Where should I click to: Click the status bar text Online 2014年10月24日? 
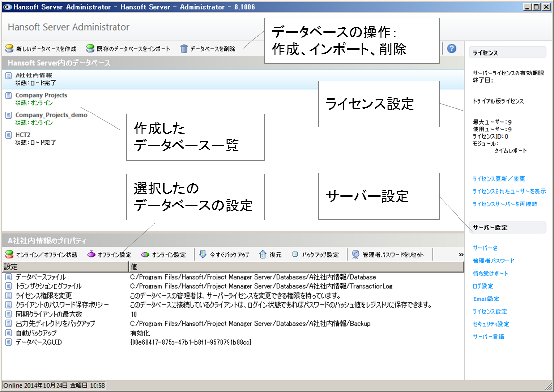point(54,385)
